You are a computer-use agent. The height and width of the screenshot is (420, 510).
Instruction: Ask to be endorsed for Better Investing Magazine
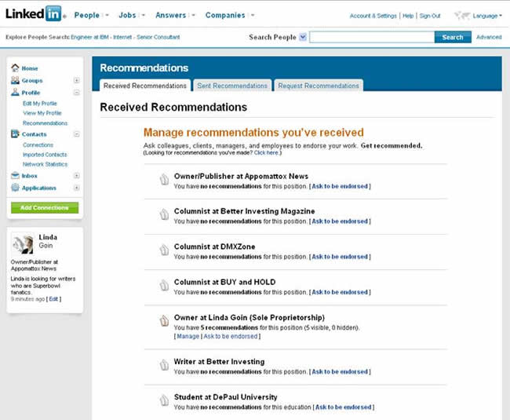coord(340,221)
